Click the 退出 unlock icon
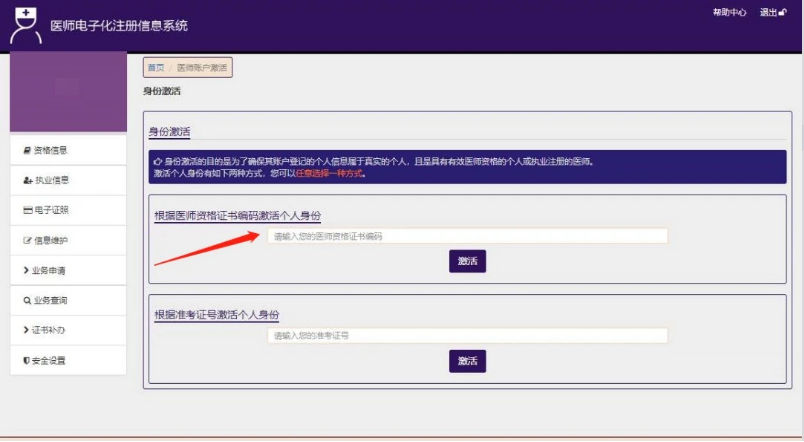Screen dimensions: 804x442 coord(782,12)
